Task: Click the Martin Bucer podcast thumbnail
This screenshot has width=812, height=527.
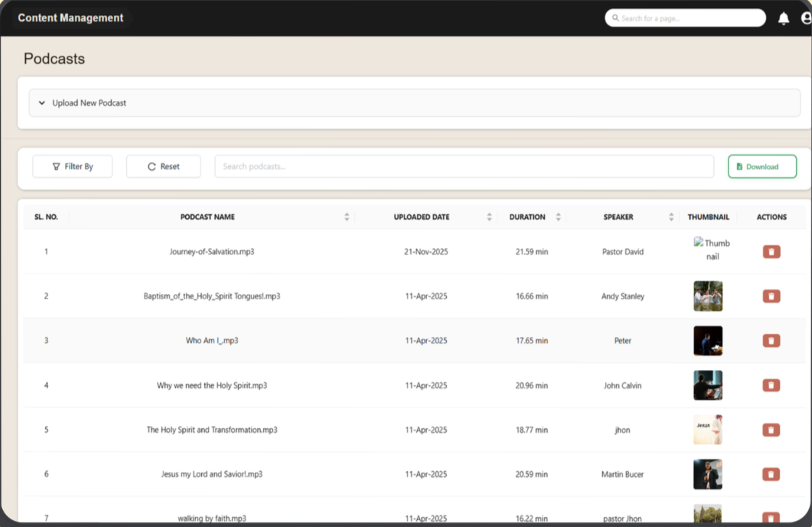Action: pos(707,474)
